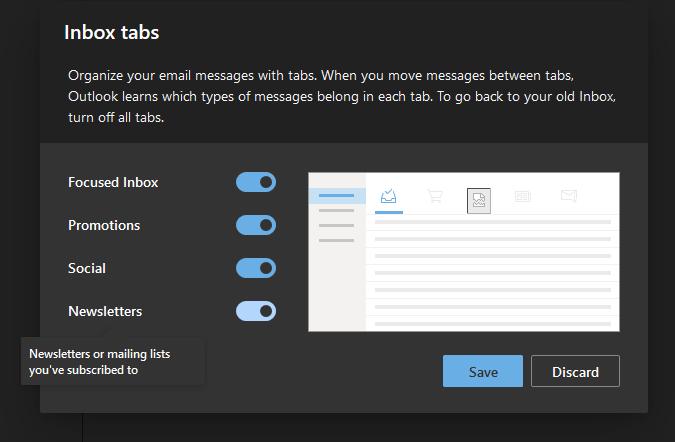Save the inbox tab settings
Screen dimensions: 675x442
(x=483, y=371)
